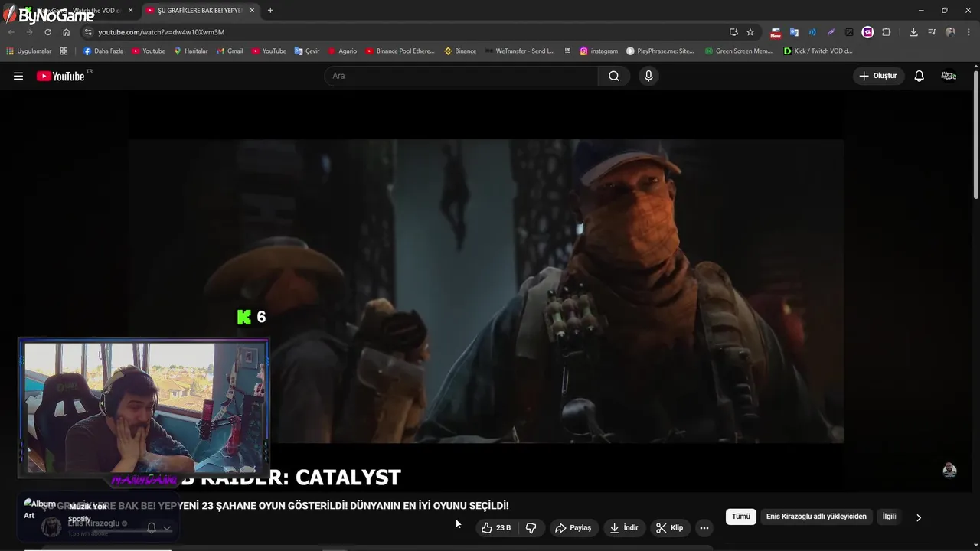This screenshot has width=980, height=551.
Task: Open 'Haritalar' maps bookmark
Action: click(x=191, y=51)
